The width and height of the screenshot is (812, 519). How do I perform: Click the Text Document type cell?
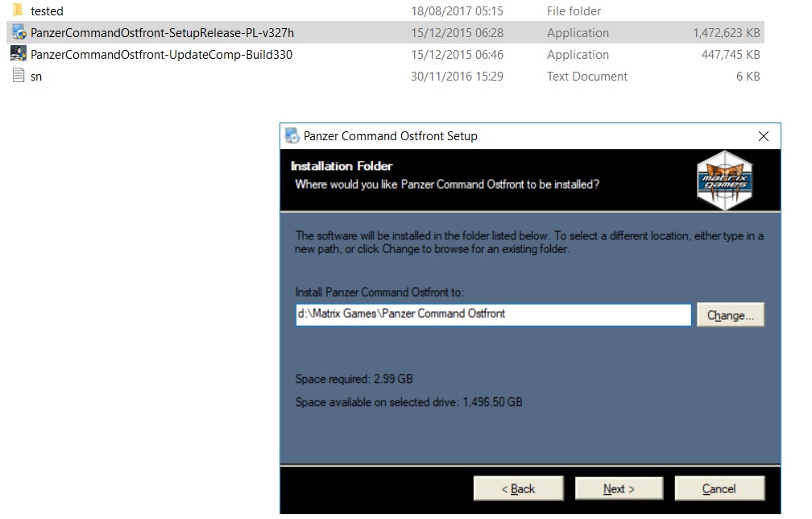click(586, 76)
